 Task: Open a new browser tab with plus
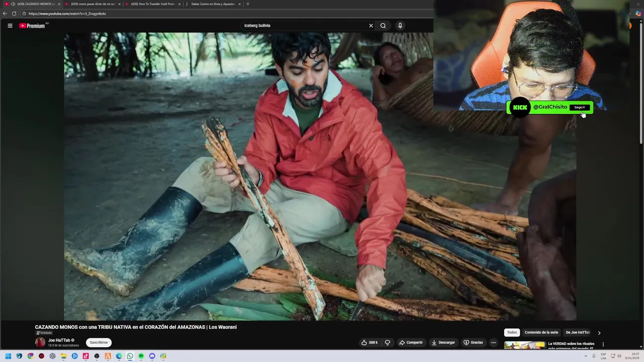click(x=248, y=4)
